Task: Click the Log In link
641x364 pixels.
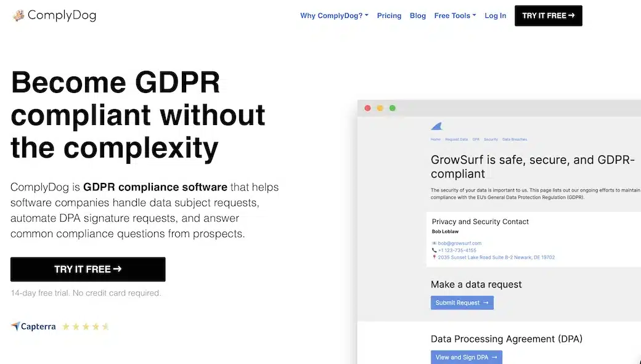Action: [x=495, y=16]
